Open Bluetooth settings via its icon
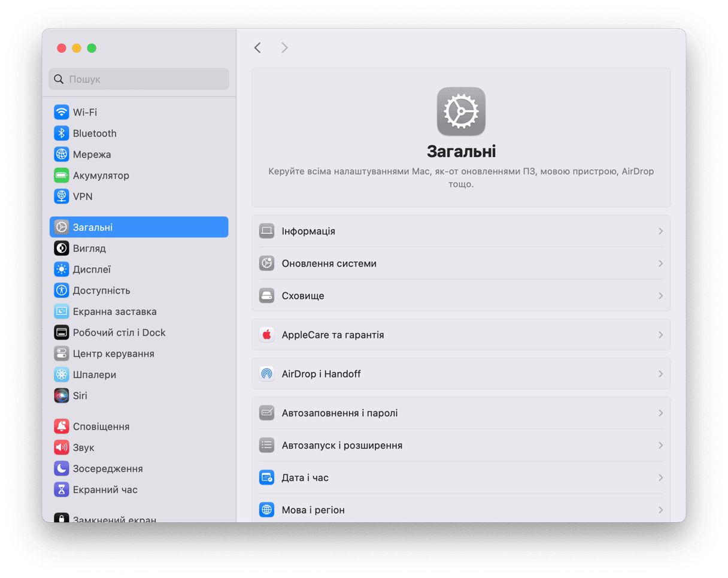728x578 pixels. click(61, 134)
